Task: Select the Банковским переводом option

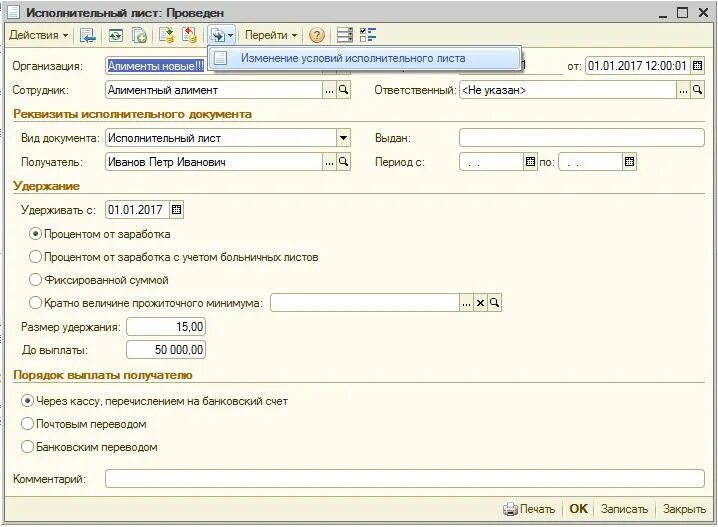Action: click(x=89, y=447)
